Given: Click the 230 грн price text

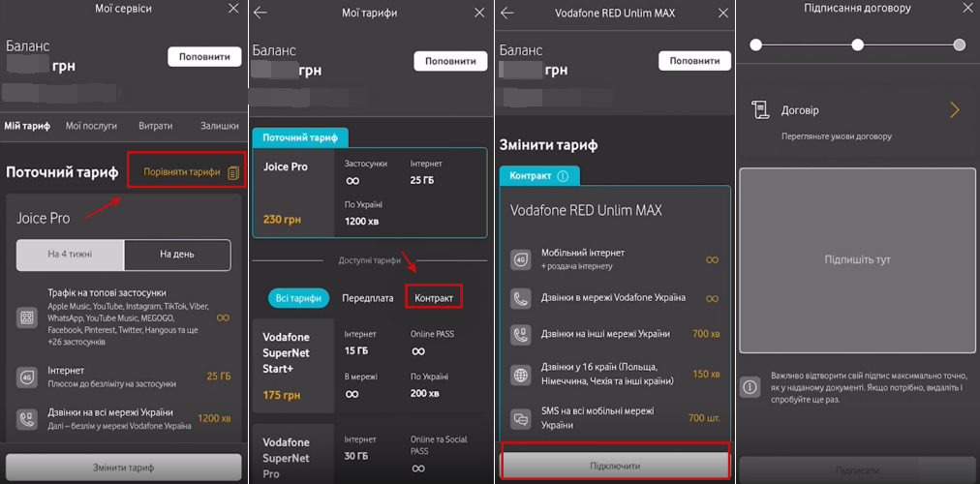Looking at the screenshot, I should (281, 220).
